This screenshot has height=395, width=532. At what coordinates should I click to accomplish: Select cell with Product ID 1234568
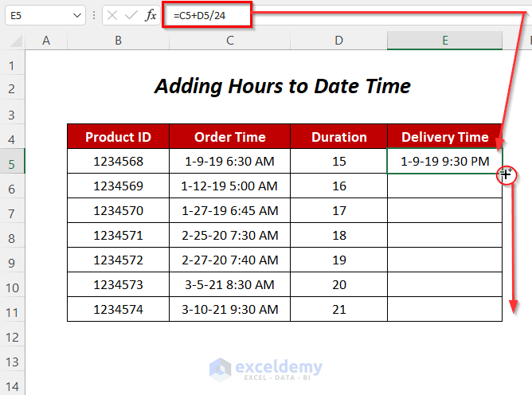(118, 161)
